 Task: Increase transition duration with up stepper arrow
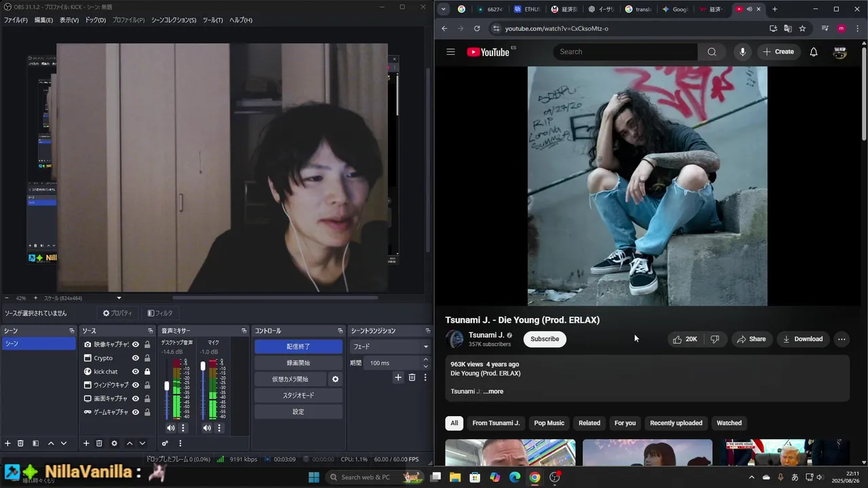pyautogui.click(x=425, y=360)
